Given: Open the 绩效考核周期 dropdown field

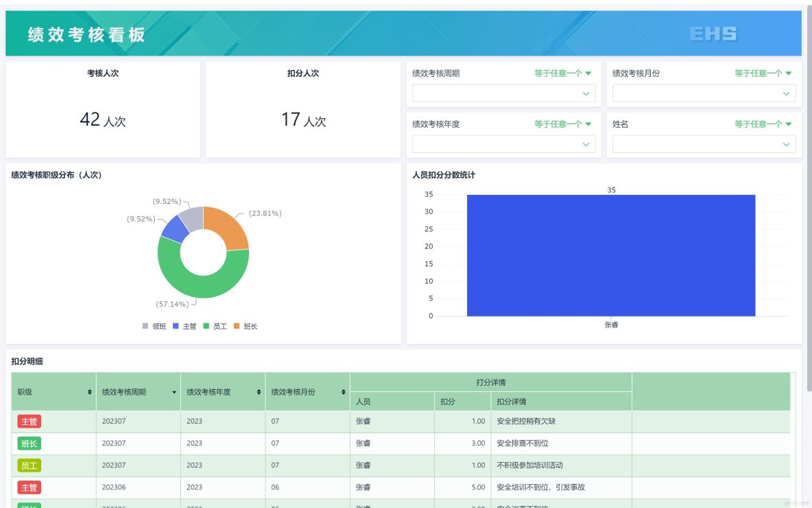Looking at the screenshot, I should 503,94.
